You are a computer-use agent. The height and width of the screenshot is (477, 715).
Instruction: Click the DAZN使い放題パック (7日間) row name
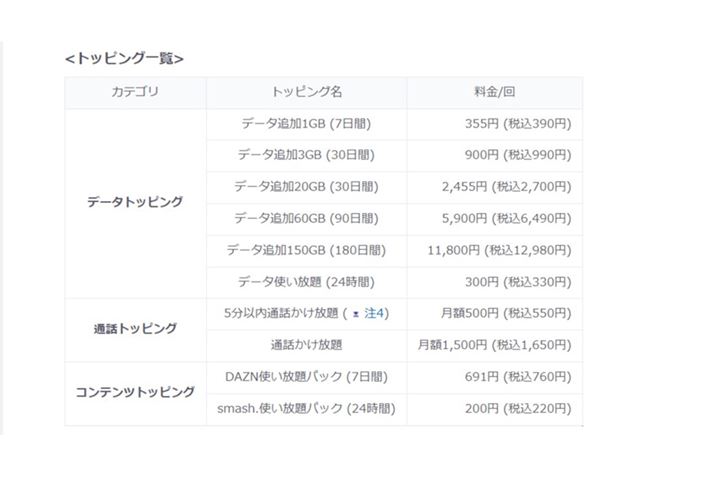(x=306, y=377)
